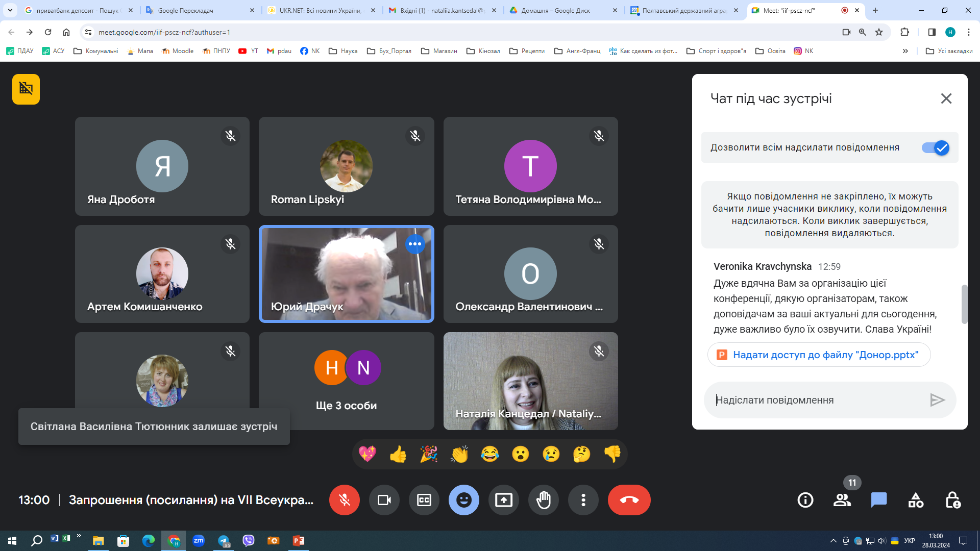Click muted mic icon on Тетяна Володимирівна's tile
The height and width of the screenshot is (551, 980).
[x=599, y=136]
